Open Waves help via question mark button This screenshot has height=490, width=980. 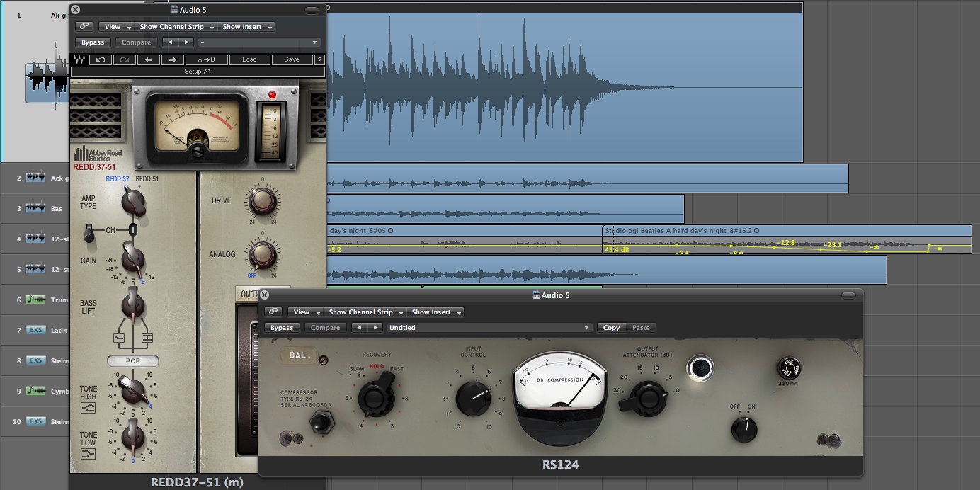(x=319, y=59)
